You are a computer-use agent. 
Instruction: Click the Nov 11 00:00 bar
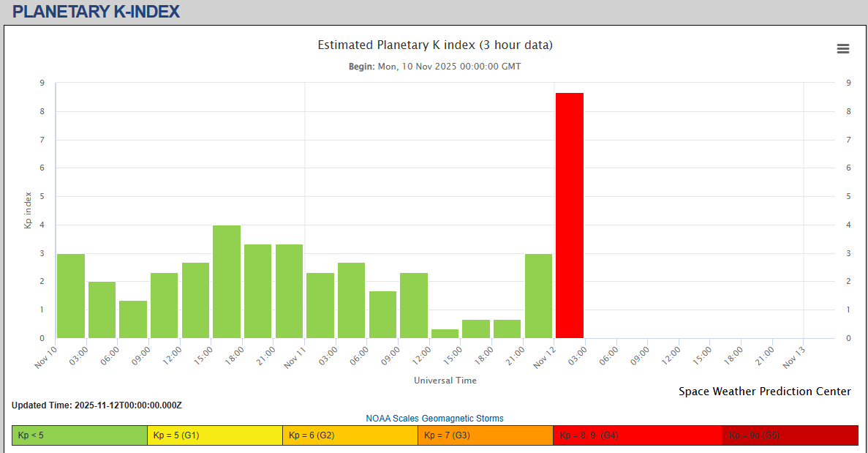(x=320, y=305)
